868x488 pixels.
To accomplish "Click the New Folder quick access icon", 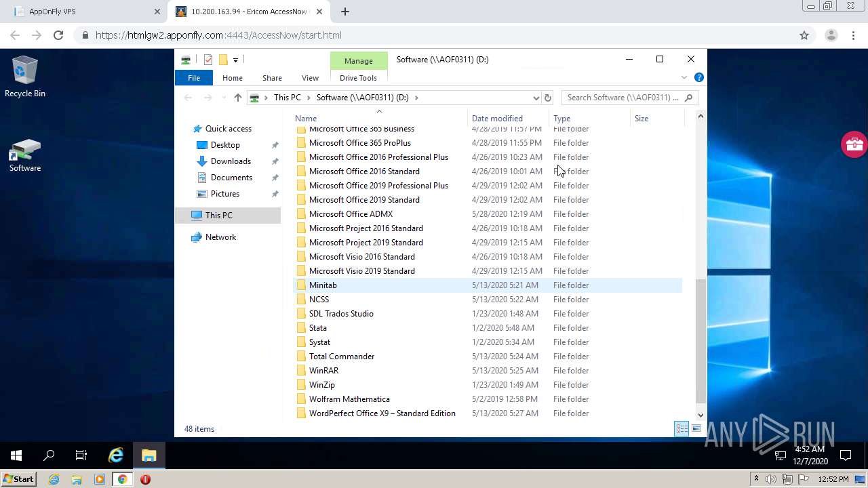I will [223, 60].
